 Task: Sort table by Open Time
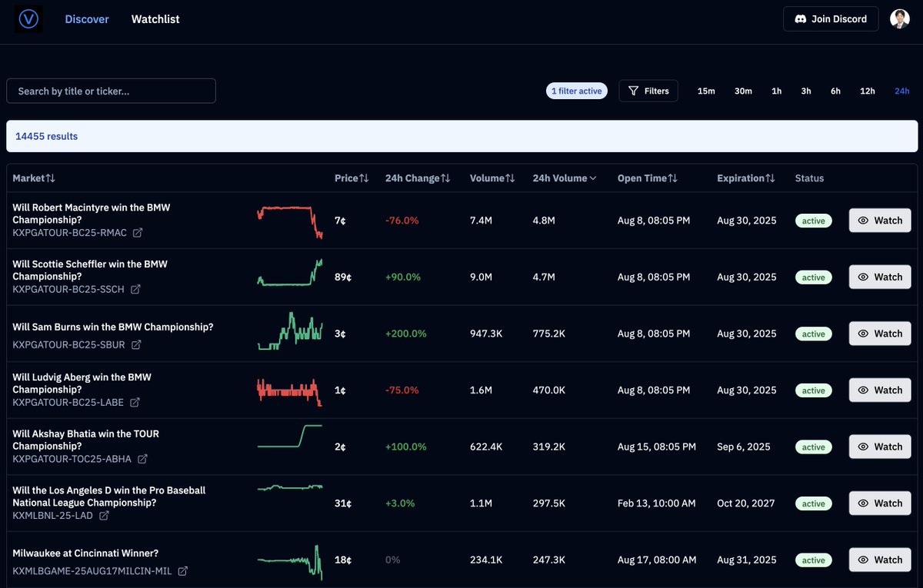click(648, 178)
